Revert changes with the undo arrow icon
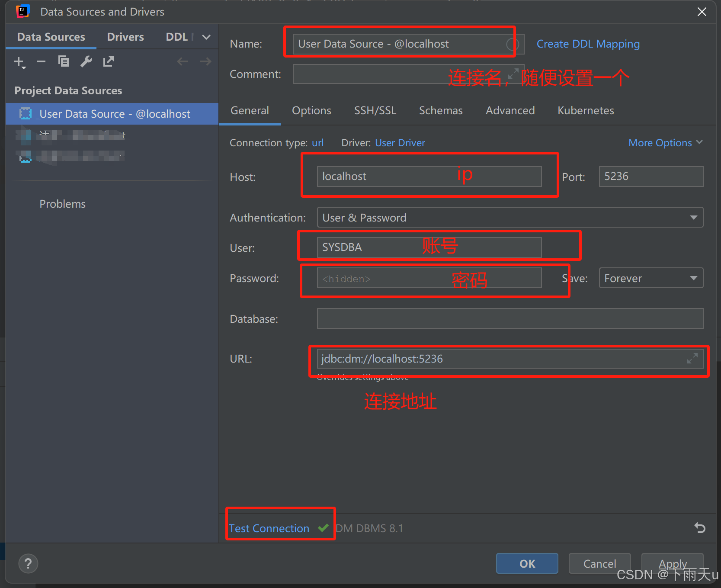The image size is (721, 588). pyautogui.click(x=700, y=528)
